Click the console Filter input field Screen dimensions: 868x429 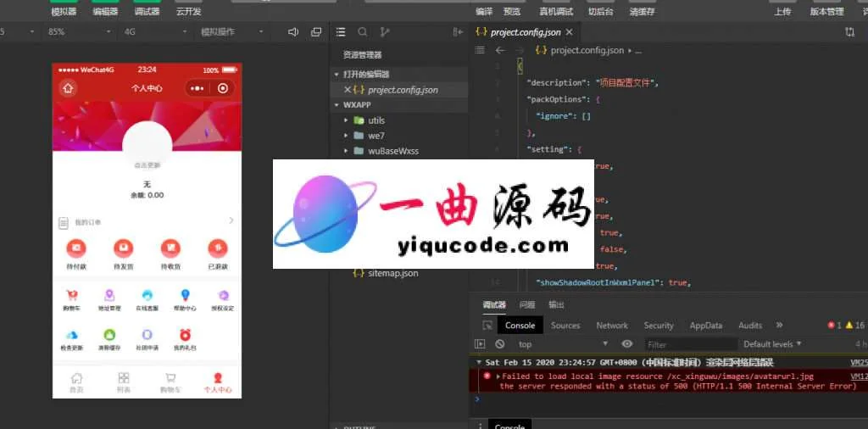coord(687,344)
